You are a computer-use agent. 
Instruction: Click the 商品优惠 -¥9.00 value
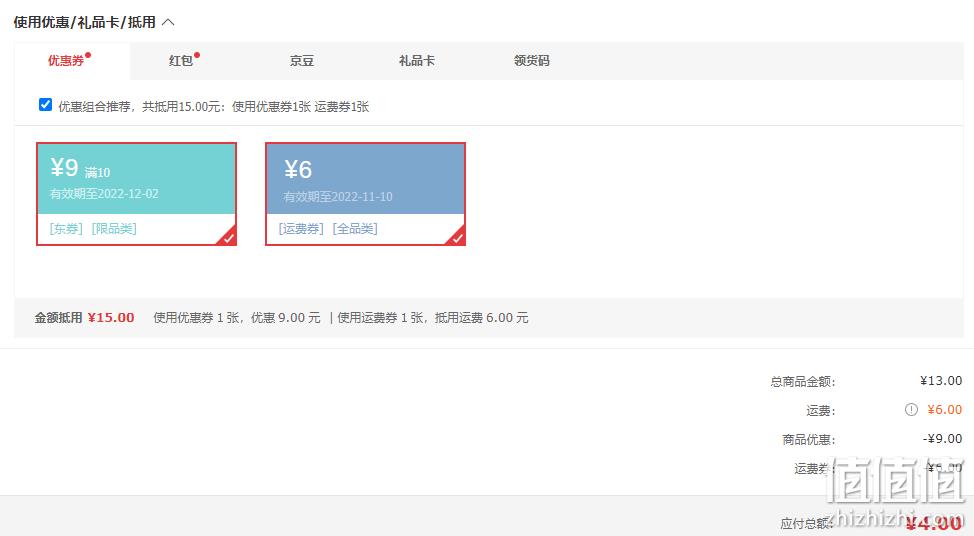[943, 438]
